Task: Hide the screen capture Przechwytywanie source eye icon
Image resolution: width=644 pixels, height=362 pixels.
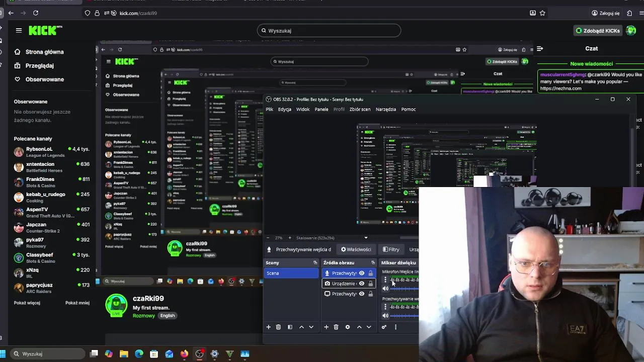Action: [x=361, y=294]
